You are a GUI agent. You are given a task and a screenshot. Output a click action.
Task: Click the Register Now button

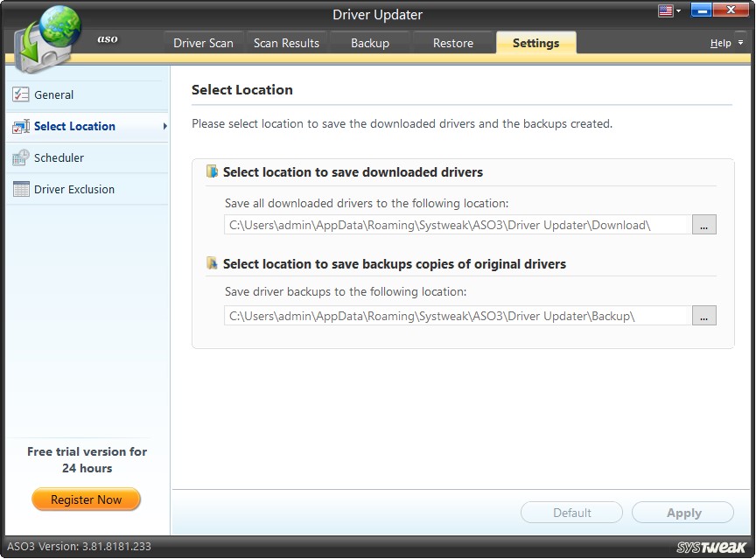point(86,499)
